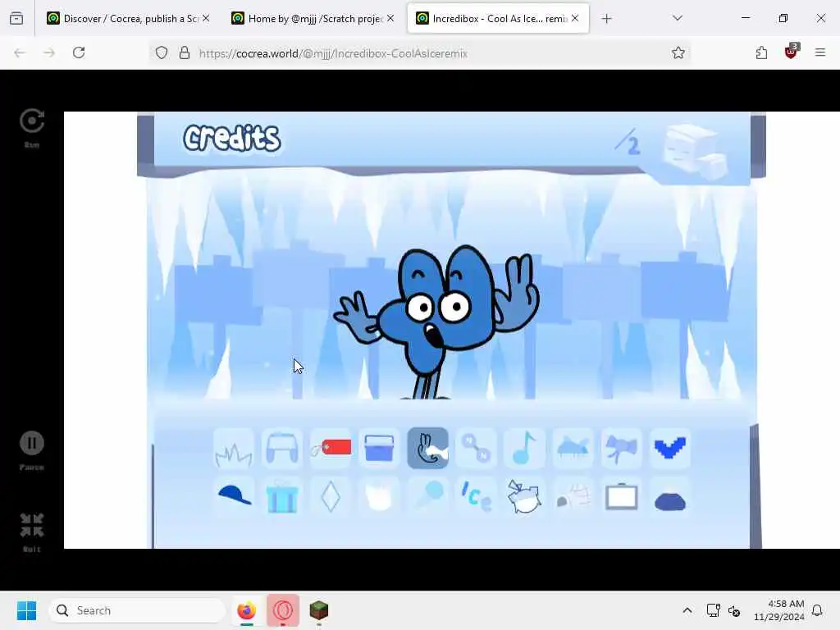Select the faded sketch drawing icon
840x630 pixels.
(x=573, y=496)
